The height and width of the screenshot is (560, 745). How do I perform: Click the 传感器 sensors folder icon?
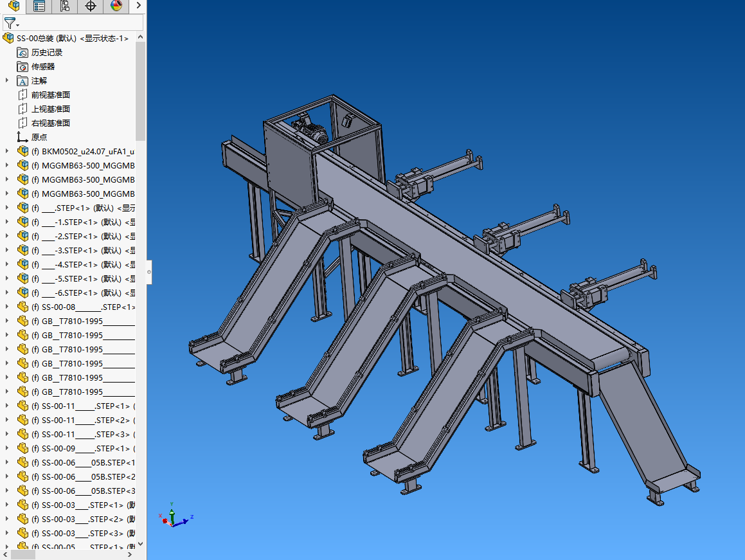[22, 67]
